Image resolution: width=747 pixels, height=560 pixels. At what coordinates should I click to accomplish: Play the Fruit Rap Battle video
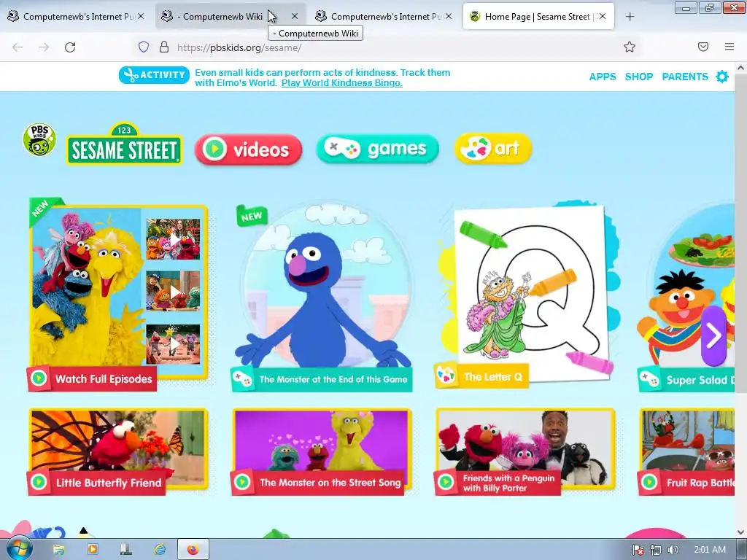point(686,452)
